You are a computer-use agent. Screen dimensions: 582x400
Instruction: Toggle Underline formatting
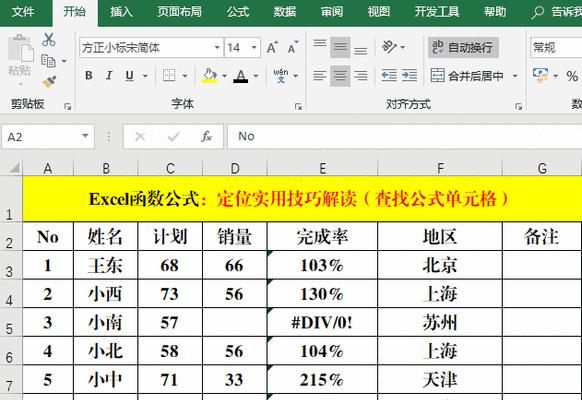pos(129,76)
